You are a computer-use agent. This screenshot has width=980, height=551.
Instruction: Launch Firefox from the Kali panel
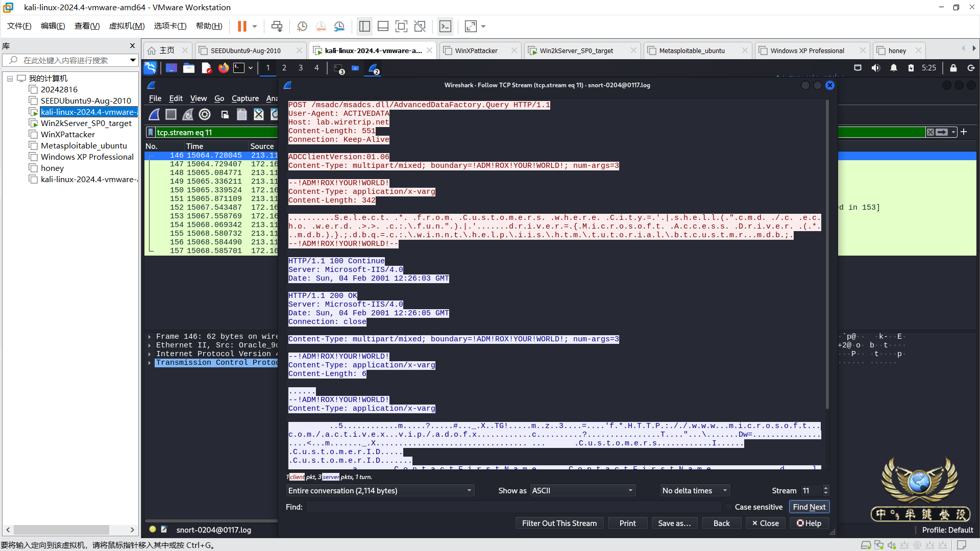[x=224, y=68]
